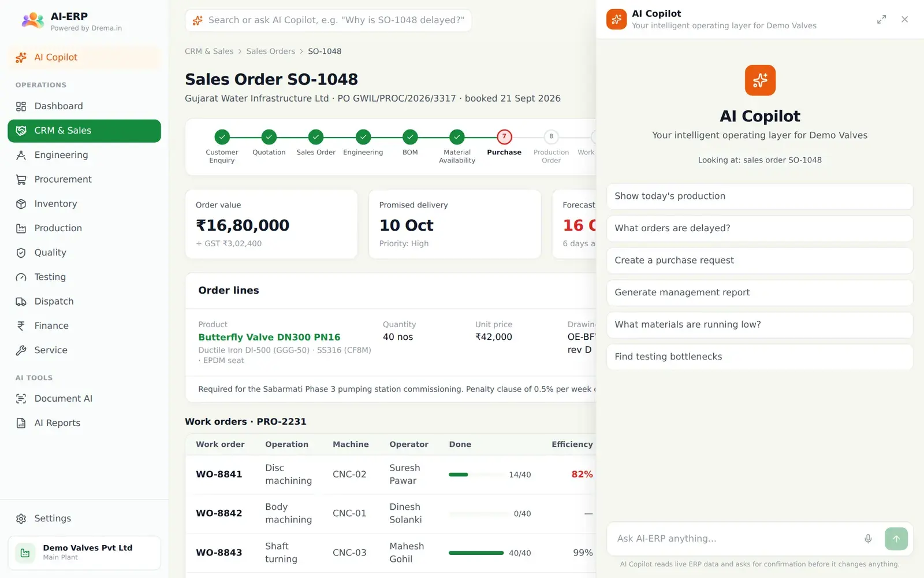Open Demo Valves Pvt Ltd plant switcher
924x578 pixels.
click(84, 553)
